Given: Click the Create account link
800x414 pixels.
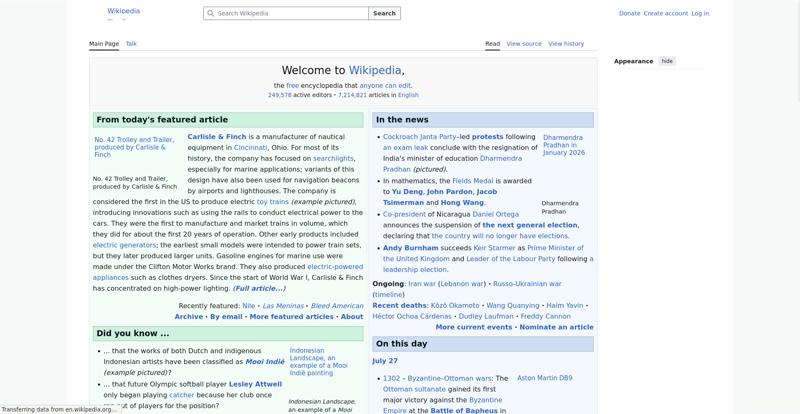Looking at the screenshot, I should pos(666,14).
